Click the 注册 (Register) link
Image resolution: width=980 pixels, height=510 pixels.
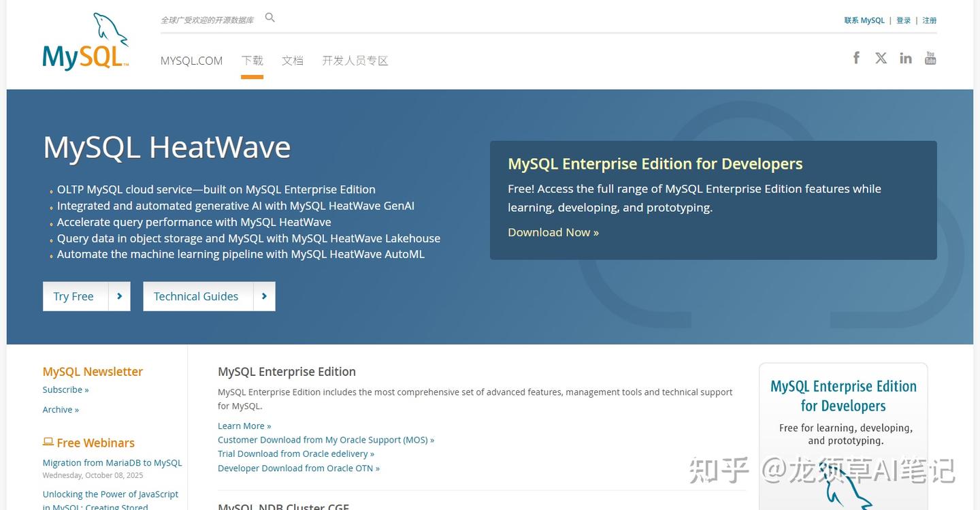(x=930, y=20)
